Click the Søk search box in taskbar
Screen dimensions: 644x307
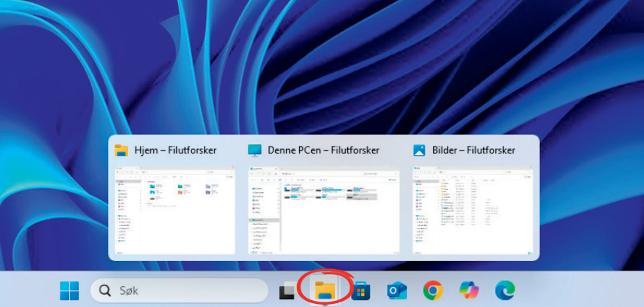(x=180, y=291)
